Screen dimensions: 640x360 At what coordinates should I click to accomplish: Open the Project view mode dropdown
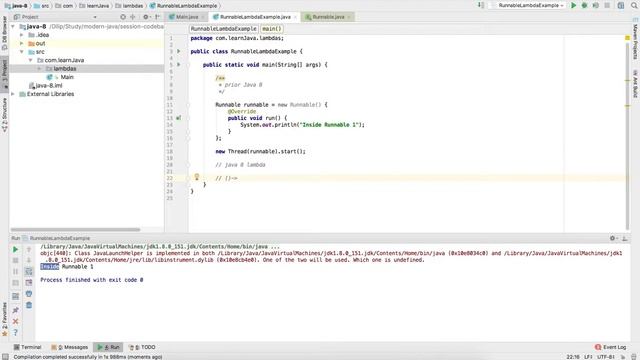click(x=95, y=17)
